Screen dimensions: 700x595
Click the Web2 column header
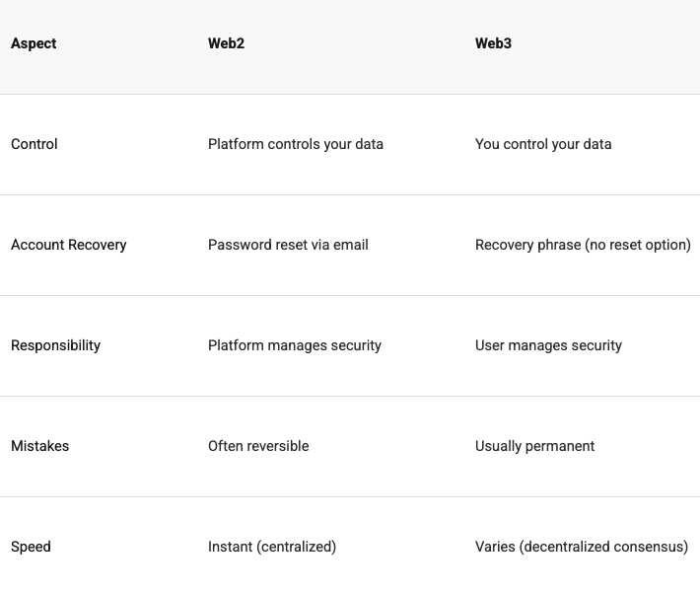coord(226,43)
